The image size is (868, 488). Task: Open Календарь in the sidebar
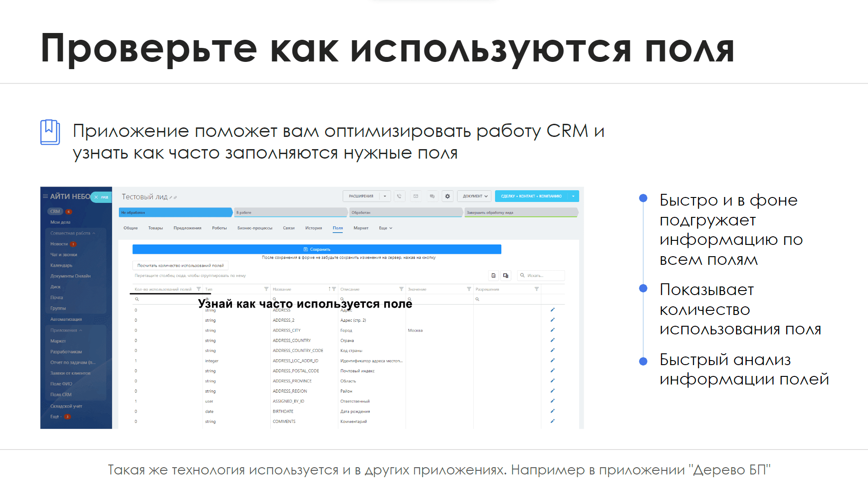pos(61,266)
